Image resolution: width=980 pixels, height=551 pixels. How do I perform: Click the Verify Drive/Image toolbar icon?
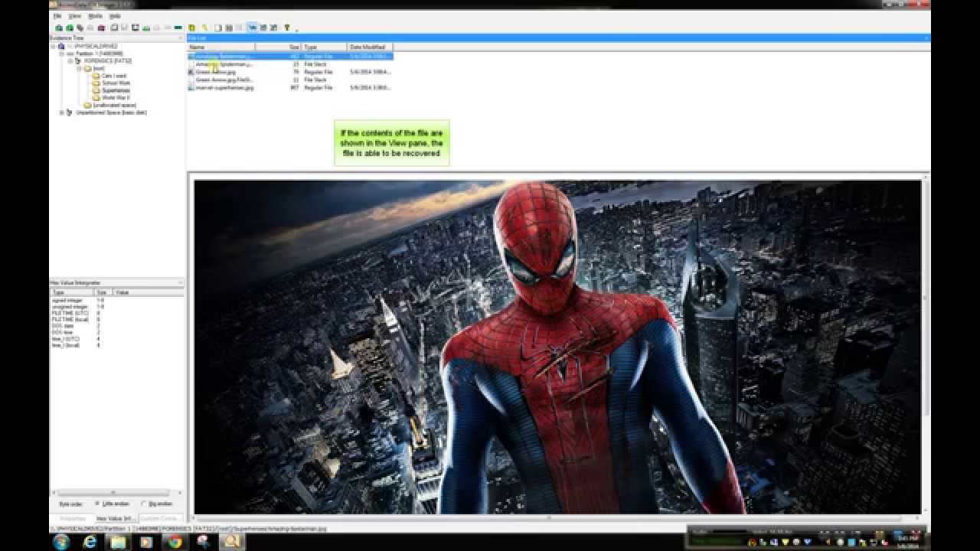pyautogui.click(x=168, y=28)
